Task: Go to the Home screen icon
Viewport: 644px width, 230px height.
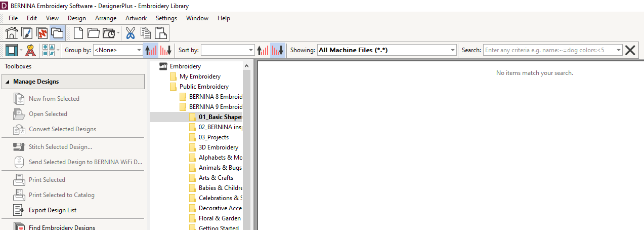Action: (12, 33)
